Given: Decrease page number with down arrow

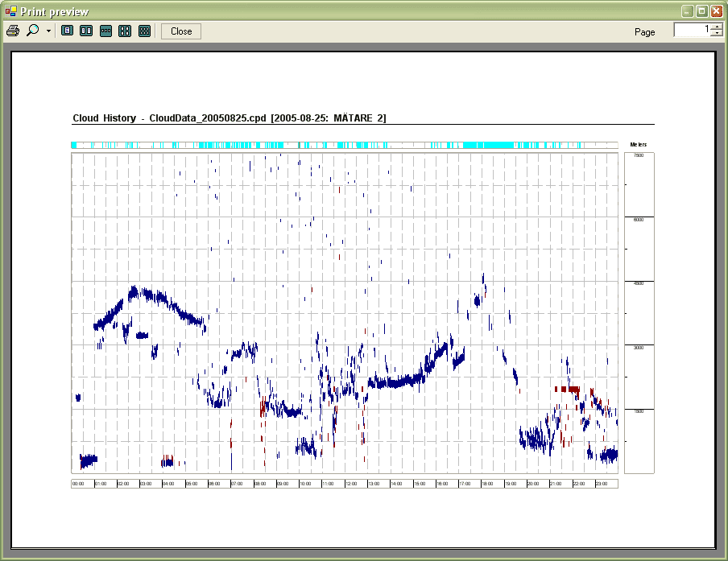Looking at the screenshot, I should pos(718,34).
